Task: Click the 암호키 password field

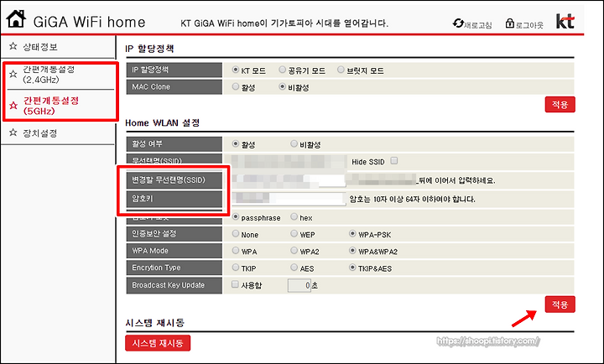Action: coord(289,199)
